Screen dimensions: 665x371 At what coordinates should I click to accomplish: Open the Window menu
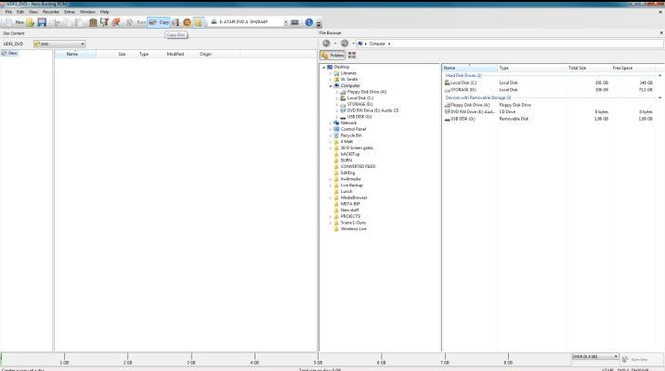click(87, 12)
